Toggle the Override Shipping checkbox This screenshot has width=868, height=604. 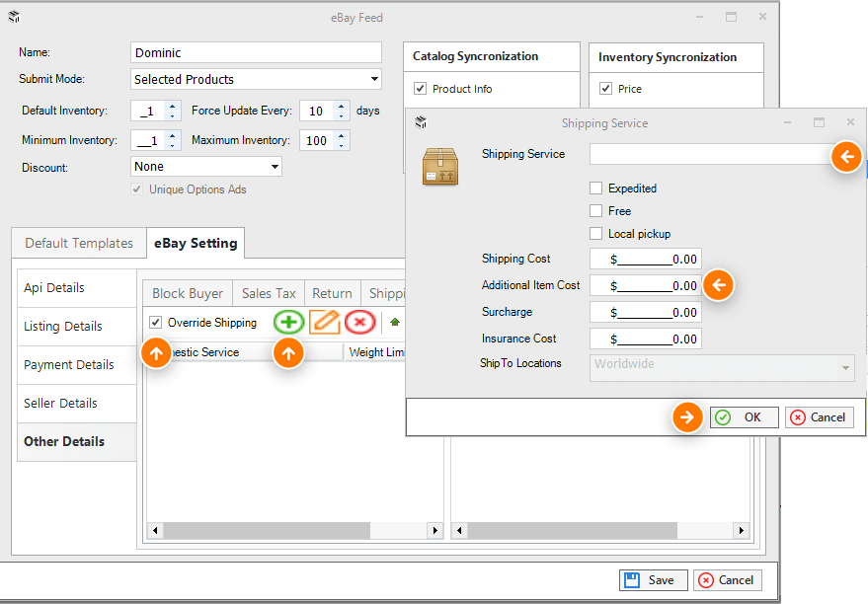[156, 323]
